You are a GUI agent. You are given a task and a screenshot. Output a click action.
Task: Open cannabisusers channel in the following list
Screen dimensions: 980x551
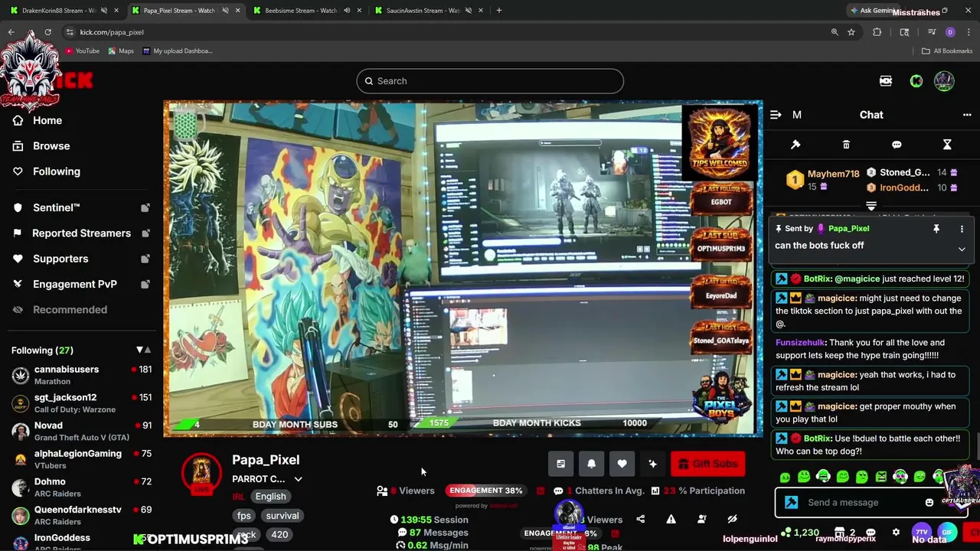tap(81, 375)
